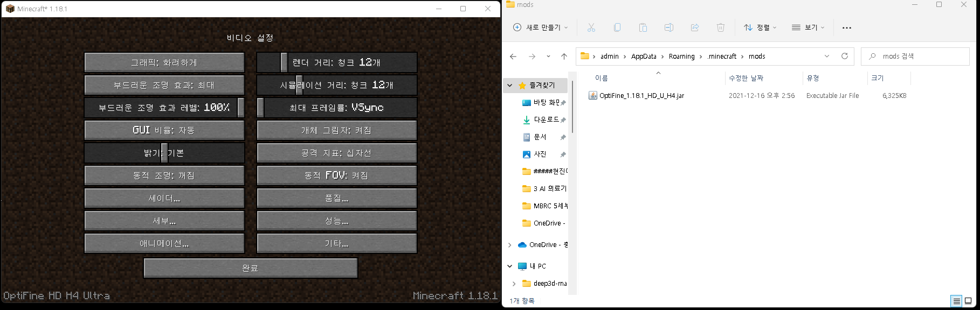Toggle 부드러운 조명 효과: 최대
This screenshot has height=310, width=980.
pyautogui.click(x=164, y=85)
